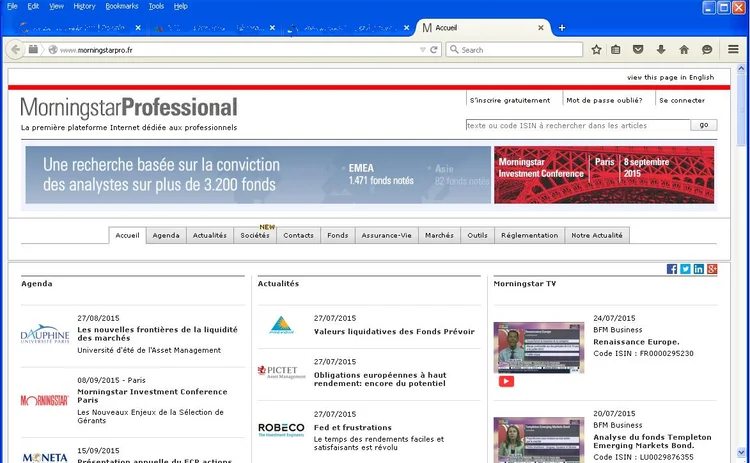Show bookmarks list icon in toolbar
Viewport: 750px width, 463px height.
616,49
